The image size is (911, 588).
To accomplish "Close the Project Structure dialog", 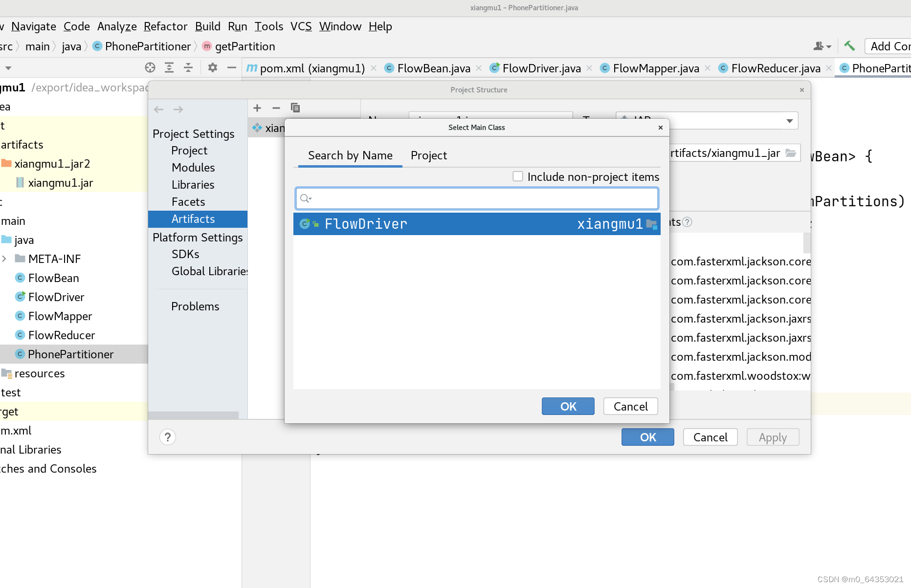I will [802, 90].
